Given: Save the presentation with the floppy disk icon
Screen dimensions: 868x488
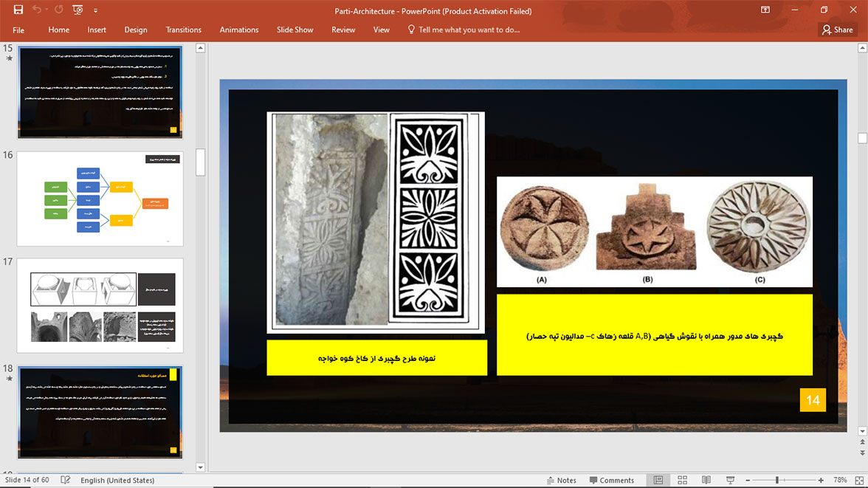Looking at the screenshot, I should click(18, 10).
